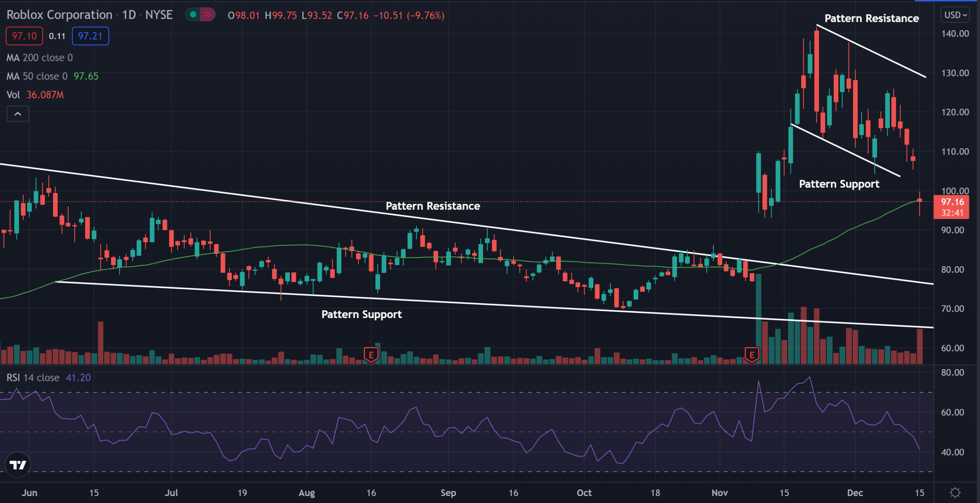Click the 140.00 price axis label
The image size is (980, 503).
point(955,34)
